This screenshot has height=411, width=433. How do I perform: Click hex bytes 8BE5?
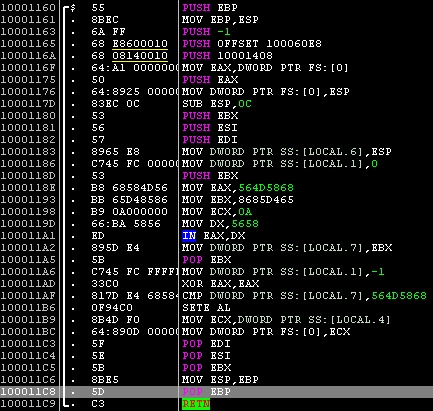(x=105, y=380)
